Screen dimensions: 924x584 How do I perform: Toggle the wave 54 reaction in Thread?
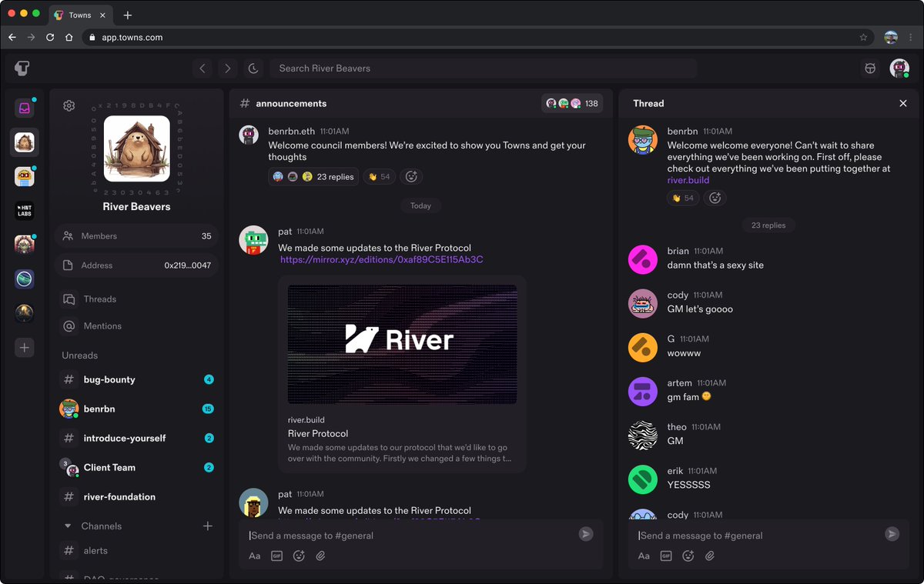(x=683, y=198)
